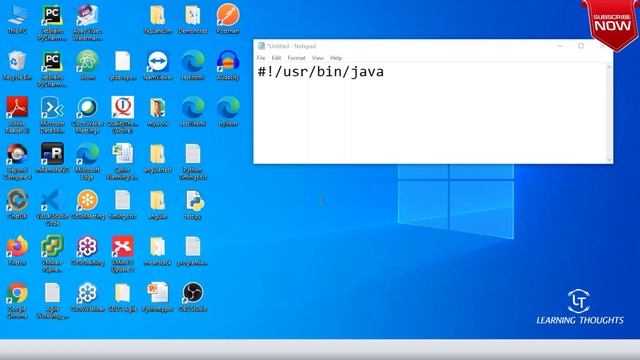
Task: Open the GoToMeeting orange shortcut
Action: [x=87, y=205]
